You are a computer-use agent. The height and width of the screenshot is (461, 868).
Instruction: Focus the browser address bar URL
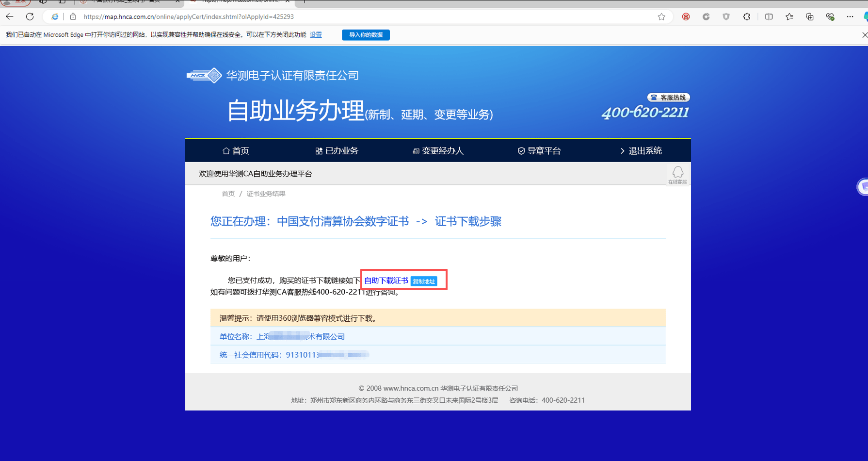(189, 16)
